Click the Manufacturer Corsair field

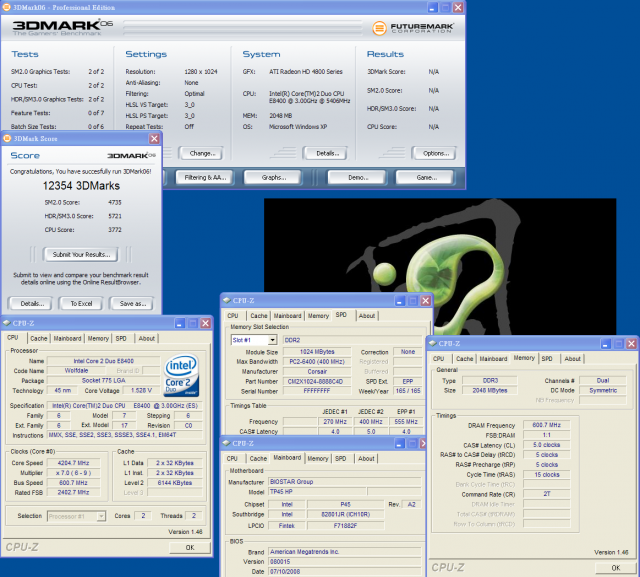317,372
